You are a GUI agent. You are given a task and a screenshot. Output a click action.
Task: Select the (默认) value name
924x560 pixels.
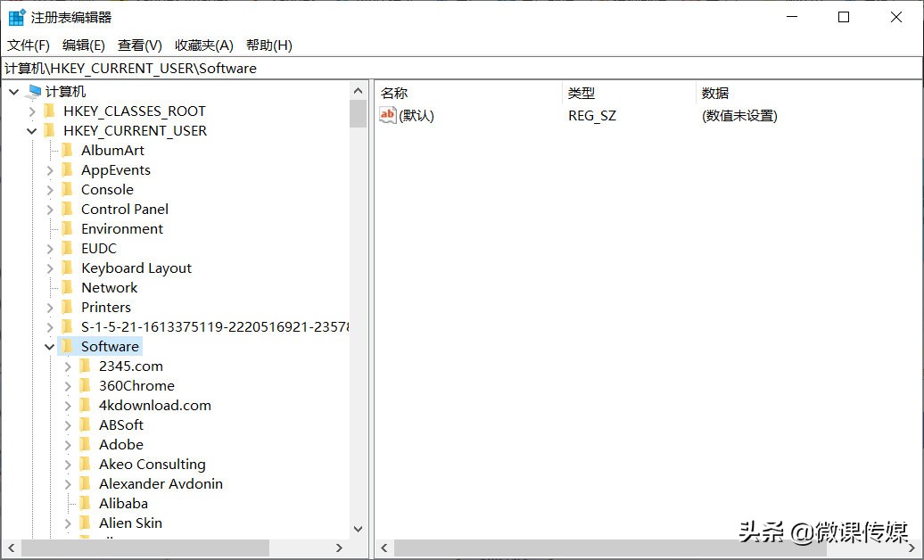coord(416,116)
